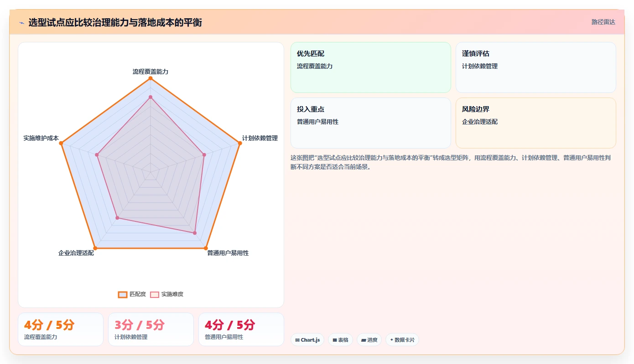Select the Chart.js tag
The image size is (634, 364).
(307, 340)
